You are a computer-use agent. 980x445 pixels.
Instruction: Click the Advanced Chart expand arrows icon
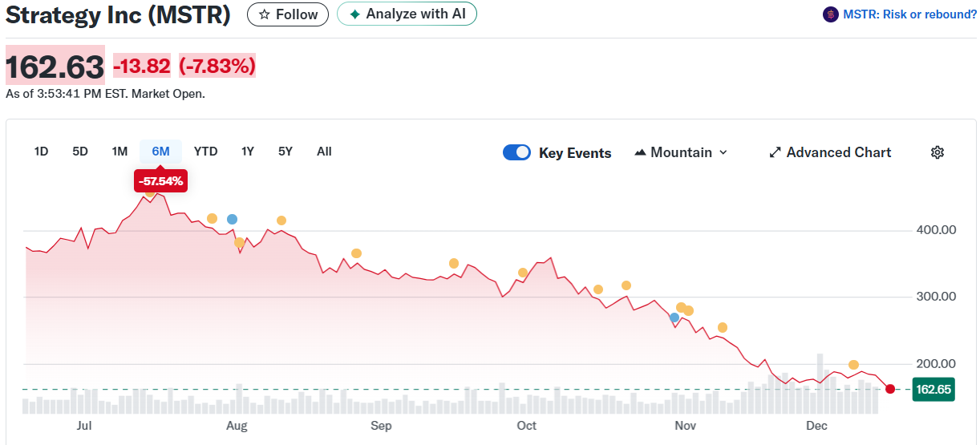pyautogui.click(x=775, y=152)
